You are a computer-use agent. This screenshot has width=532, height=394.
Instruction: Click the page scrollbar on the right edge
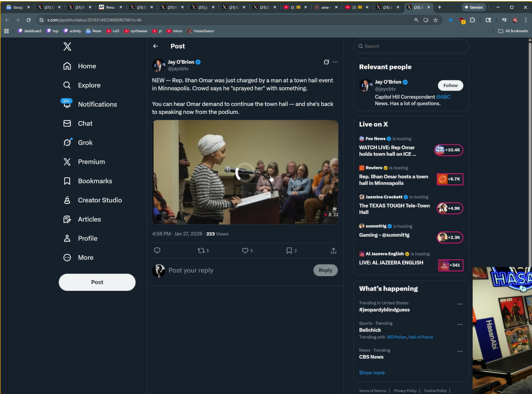click(530, 153)
